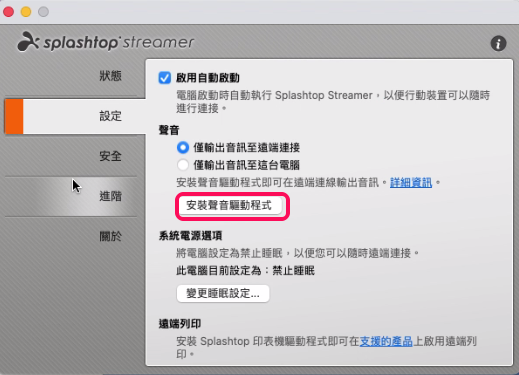Open the 詳細資訊 link

[411, 182]
